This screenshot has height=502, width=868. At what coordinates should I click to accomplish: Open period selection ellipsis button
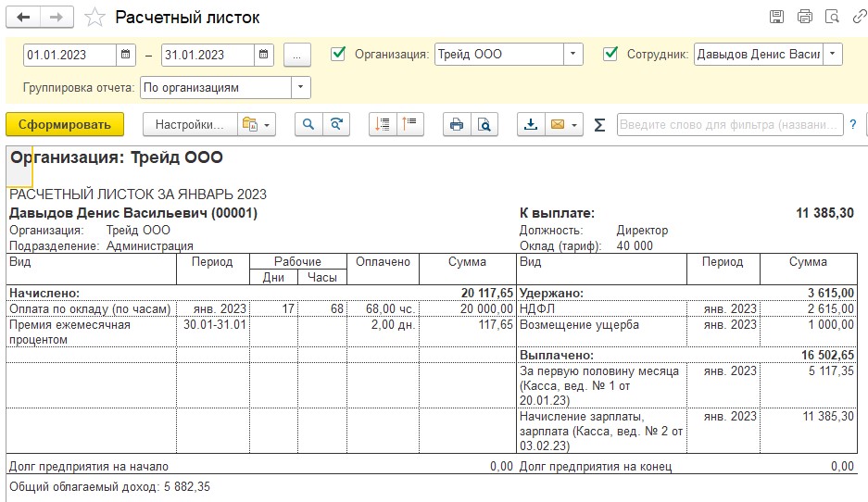pos(297,55)
